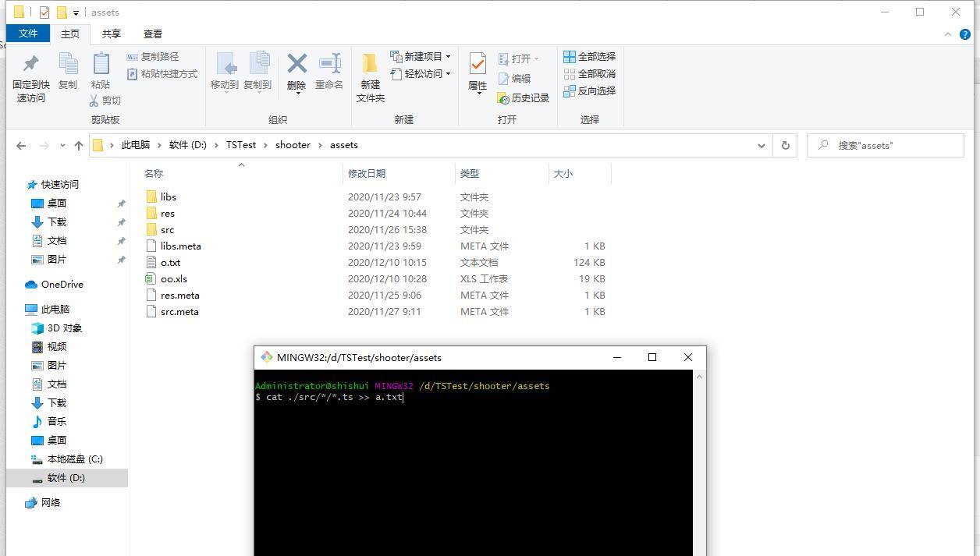Switch to the 查看 ribbon tab
The height and width of the screenshot is (556, 980).
coord(153,34)
